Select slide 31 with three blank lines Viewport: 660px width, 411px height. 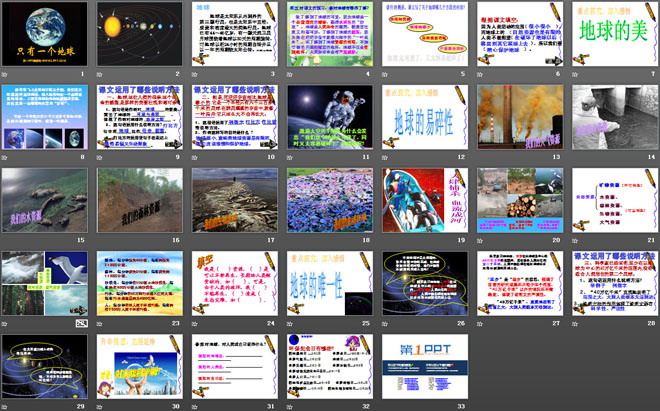click(235, 366)
